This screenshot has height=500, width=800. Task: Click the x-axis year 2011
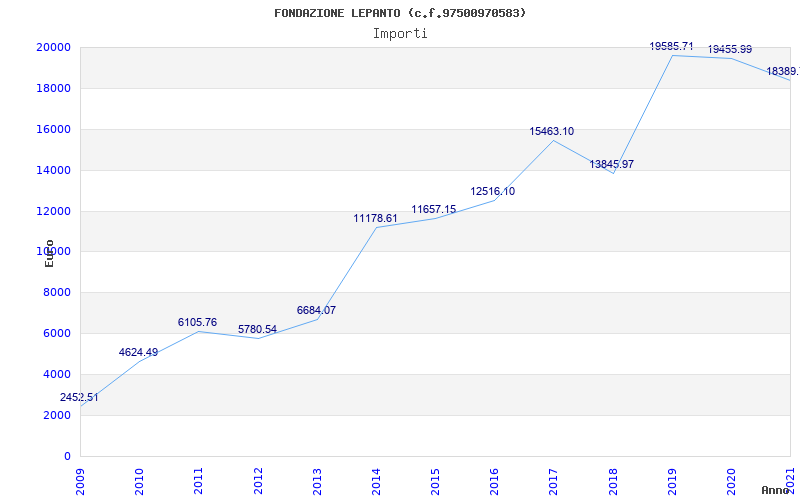[198, 482]
